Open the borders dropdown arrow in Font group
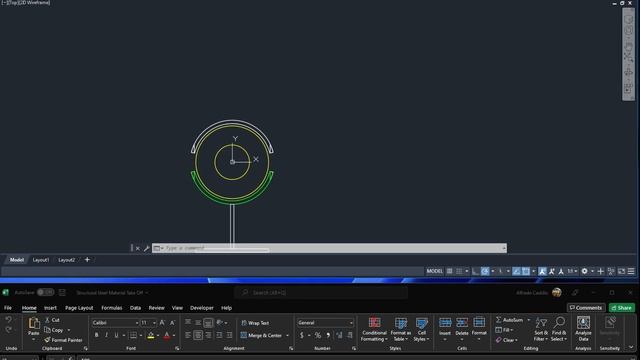 (141, 336)
